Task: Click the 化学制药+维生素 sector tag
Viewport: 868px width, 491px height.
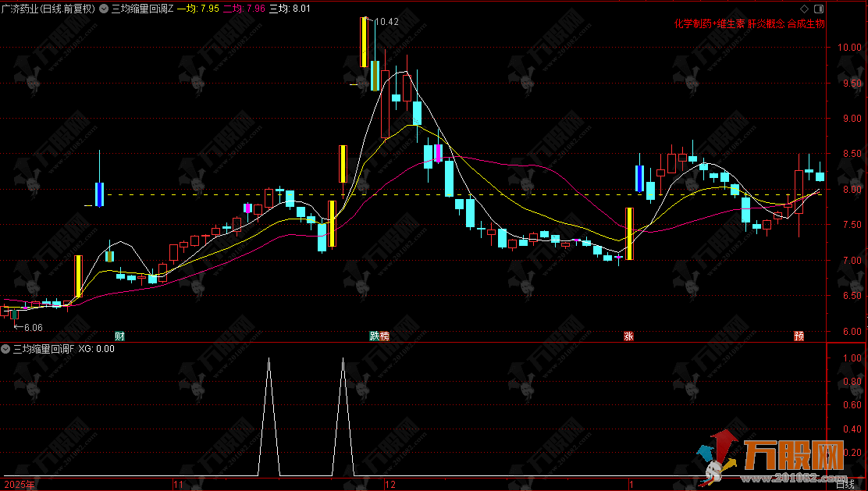Action: coord(709,23)
